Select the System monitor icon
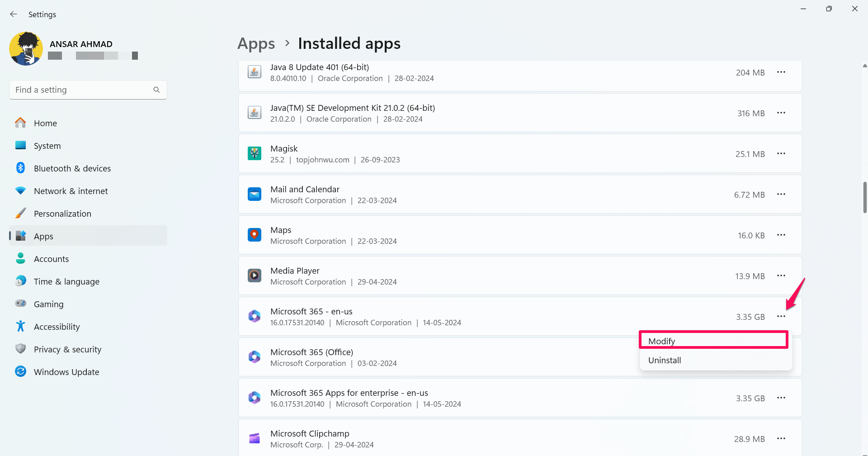 21,145
